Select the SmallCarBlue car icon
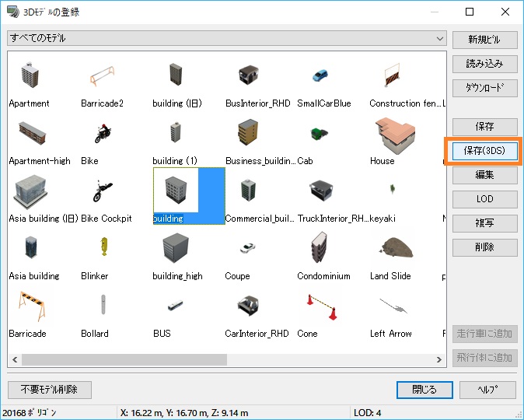Image resolution: width=524 pixels, height=420 pixels. 320,75
